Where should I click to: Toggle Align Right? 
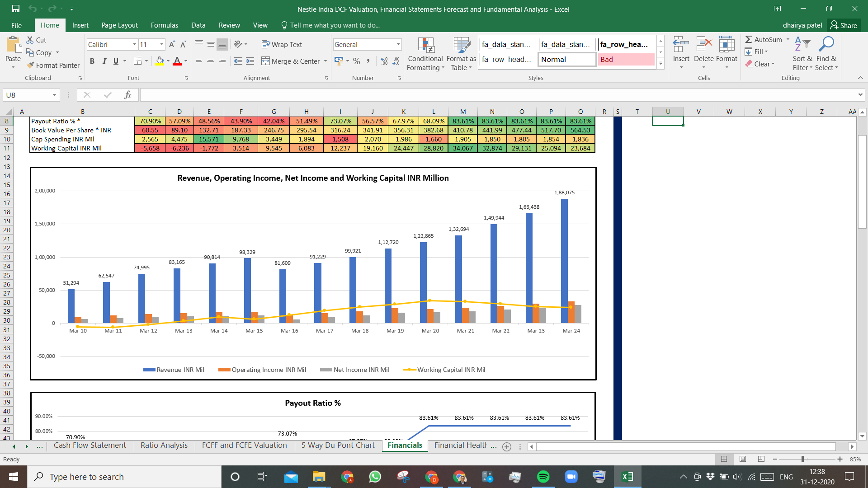(222, 61)
